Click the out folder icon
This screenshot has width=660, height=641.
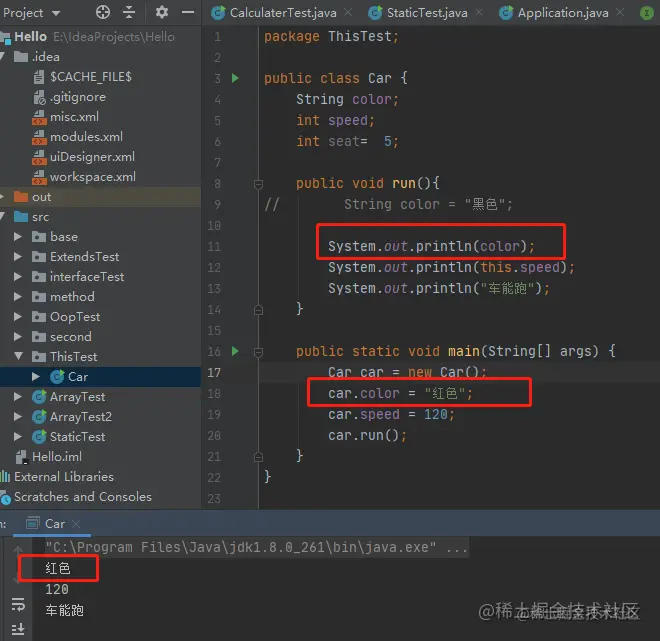(x=21, y=197)
